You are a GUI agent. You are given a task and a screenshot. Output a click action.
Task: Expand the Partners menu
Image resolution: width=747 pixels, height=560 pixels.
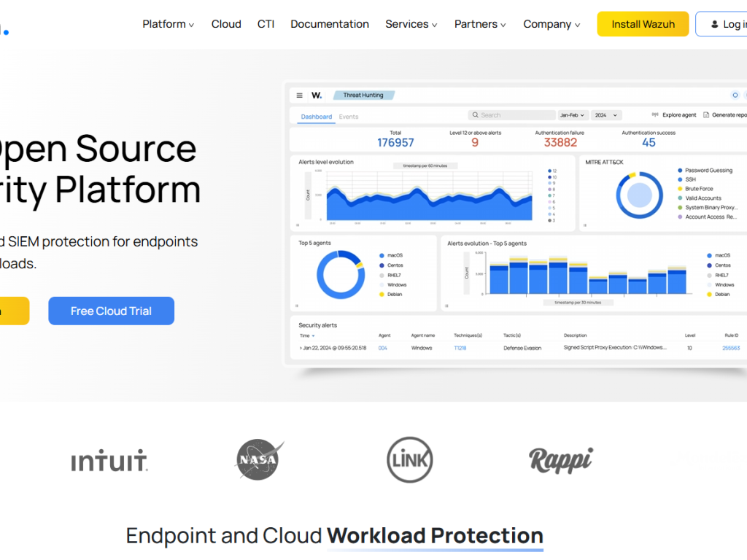(x=480, y=24)
